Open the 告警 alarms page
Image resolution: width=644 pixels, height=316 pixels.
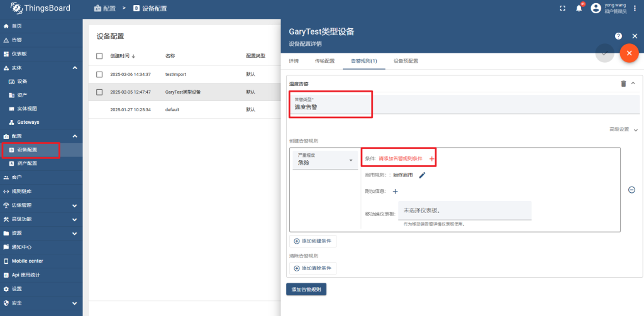click(x=41, y=40)
